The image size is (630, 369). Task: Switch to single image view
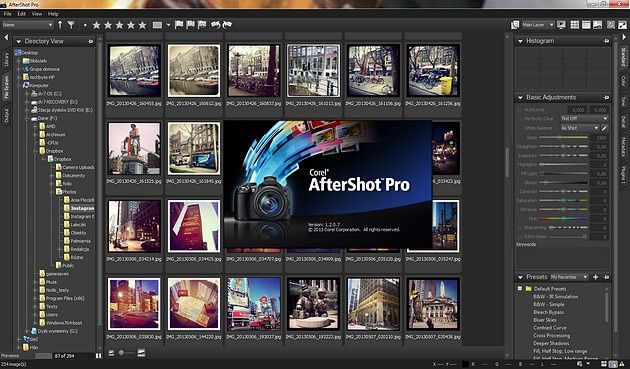[x=597, y=25]
